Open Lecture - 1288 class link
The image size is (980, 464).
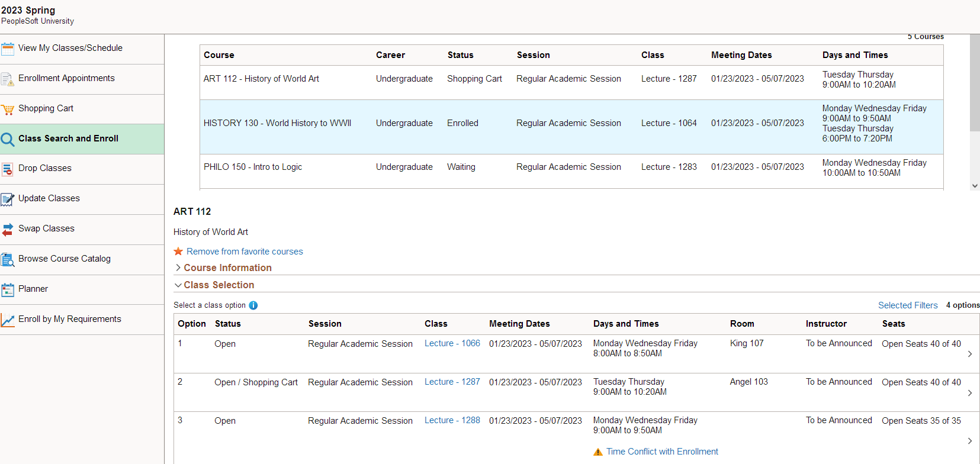coord(452,420)
